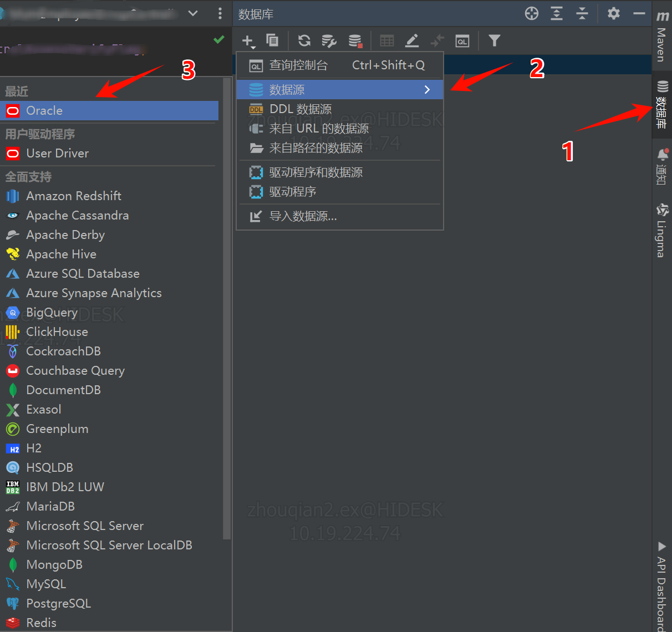Image resolution: width=672 pixels, height=632 pixels.
Task: Open data source properties icon
Action: [x=329, y=40]
